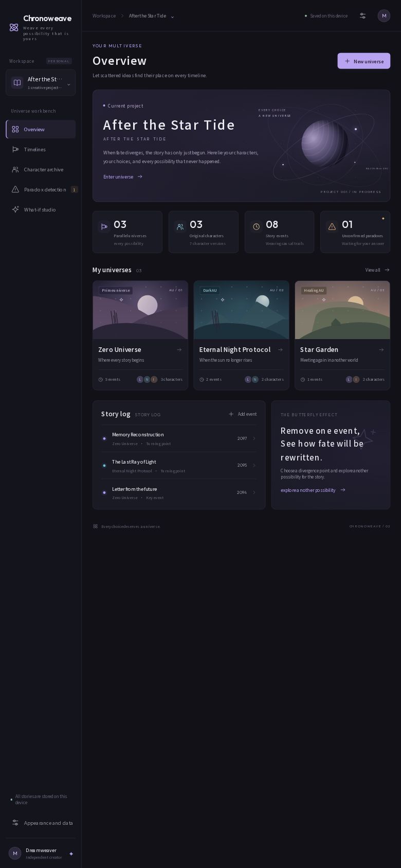
Task: Click Dreamweaver profile avatar in sidebar
Action: 15,854
